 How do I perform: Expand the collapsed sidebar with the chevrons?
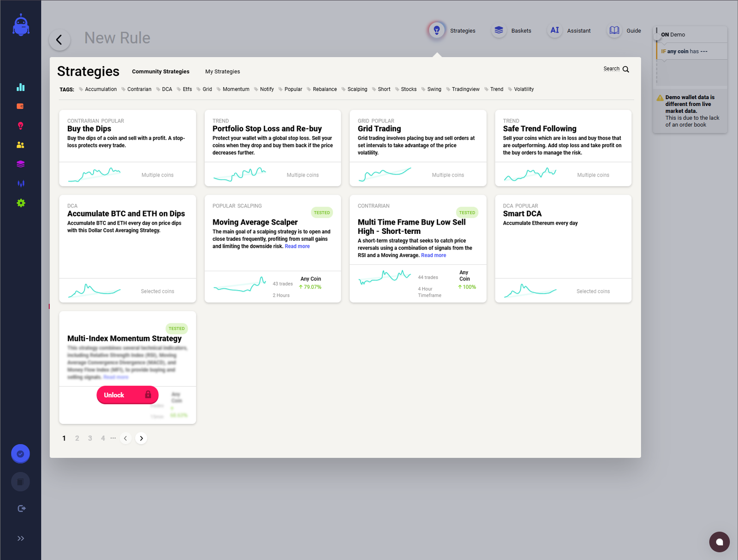pos(20,538)
